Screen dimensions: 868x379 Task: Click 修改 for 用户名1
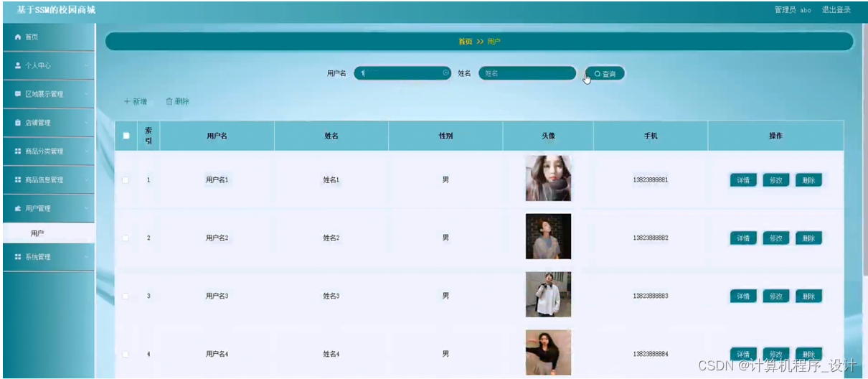click(x=776, y=180)
